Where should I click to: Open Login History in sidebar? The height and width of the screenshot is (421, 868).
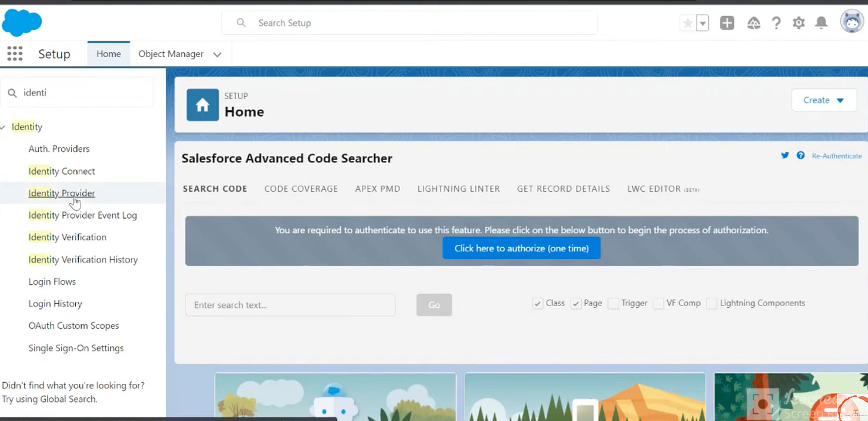55,304
